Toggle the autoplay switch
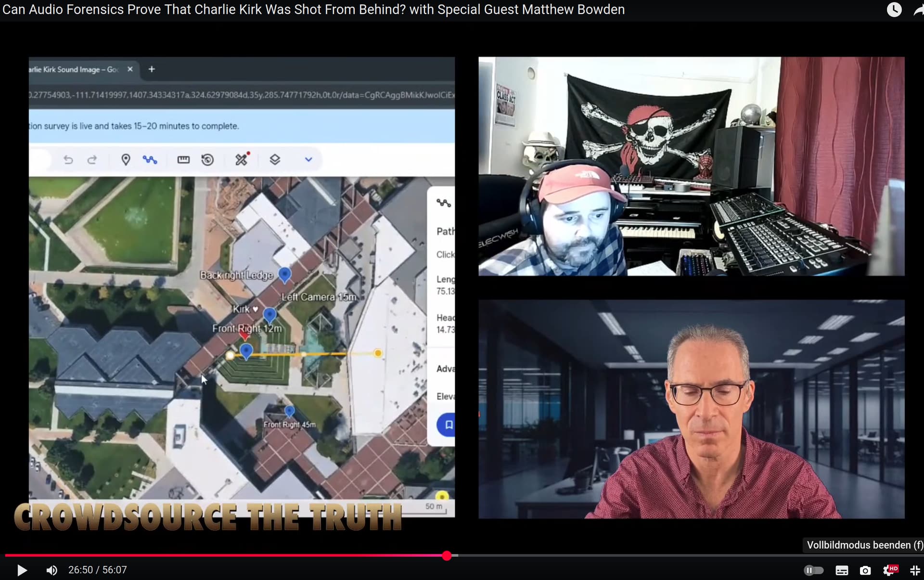The image size is (924, 580). pos(813,570)
